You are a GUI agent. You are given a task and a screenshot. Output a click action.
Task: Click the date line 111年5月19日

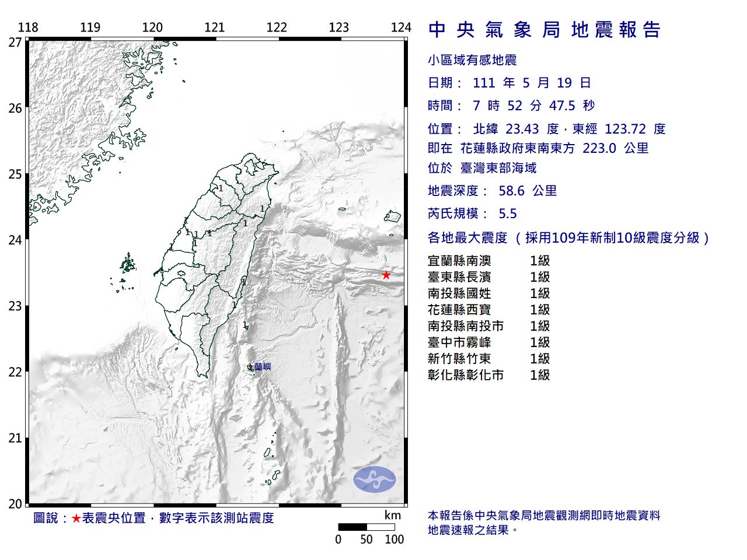click(509, 83)
